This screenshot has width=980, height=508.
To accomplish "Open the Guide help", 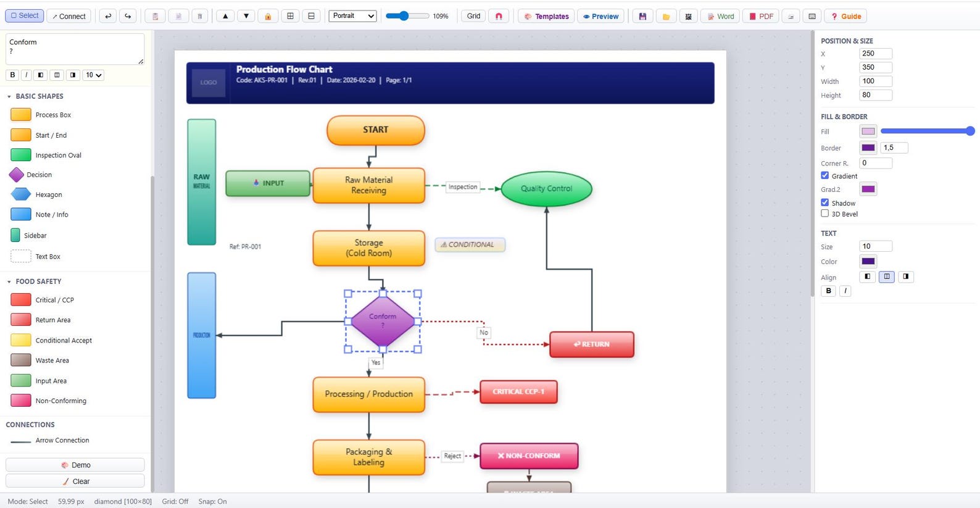I will coord(846,16).
